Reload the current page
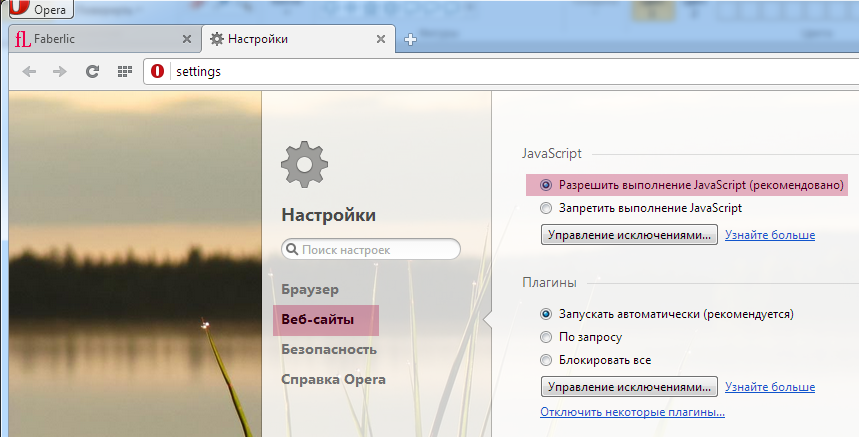 [92, 72]
